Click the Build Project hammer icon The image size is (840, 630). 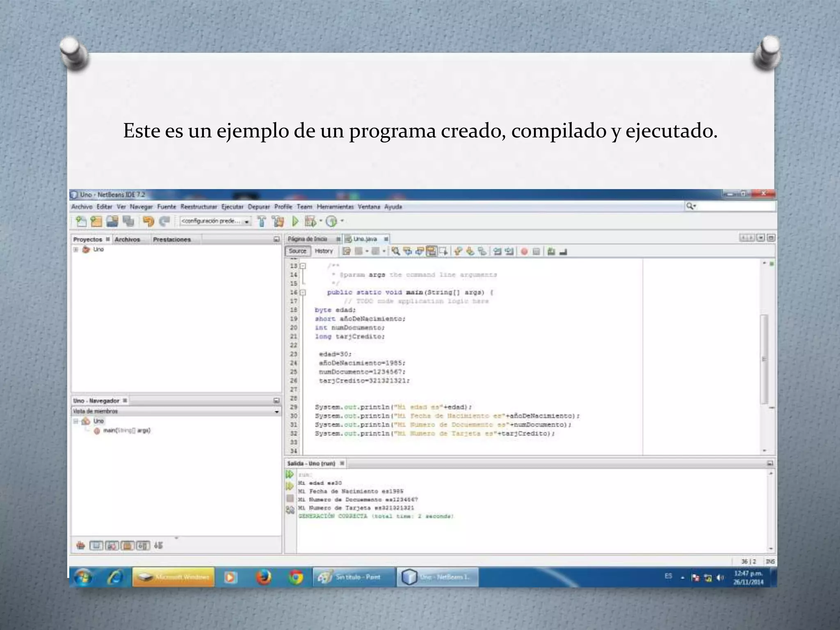click(x=262, y=221)
